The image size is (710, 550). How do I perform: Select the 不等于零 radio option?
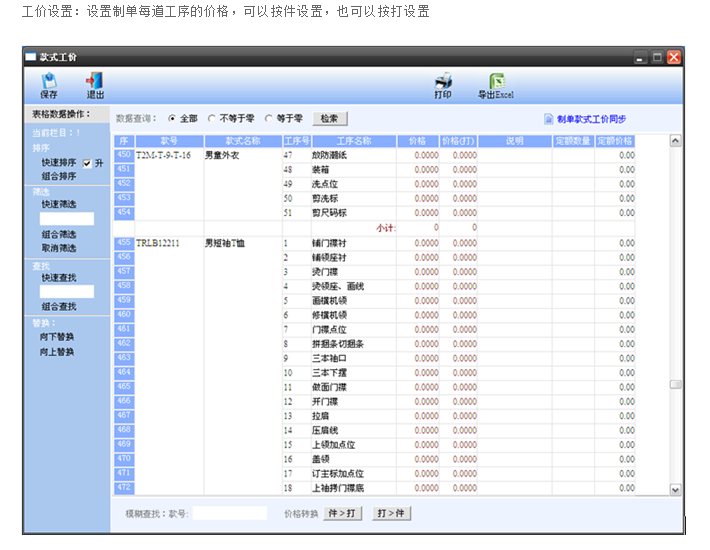click(x=212, y=119)
